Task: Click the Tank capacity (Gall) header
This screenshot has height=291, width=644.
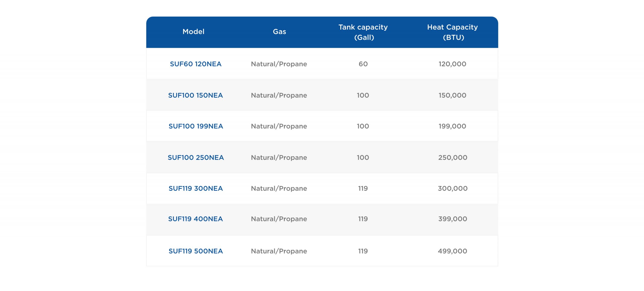Action: (x=363, y=32)
